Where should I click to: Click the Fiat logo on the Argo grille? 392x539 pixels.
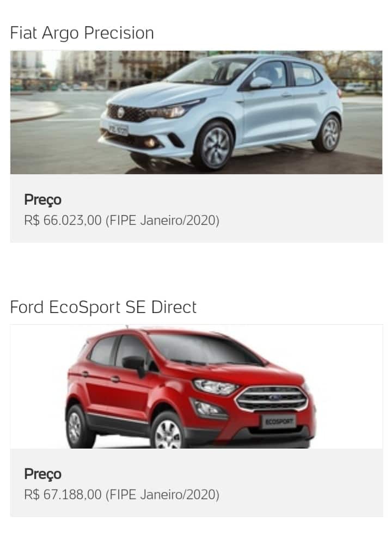point(121,112)
